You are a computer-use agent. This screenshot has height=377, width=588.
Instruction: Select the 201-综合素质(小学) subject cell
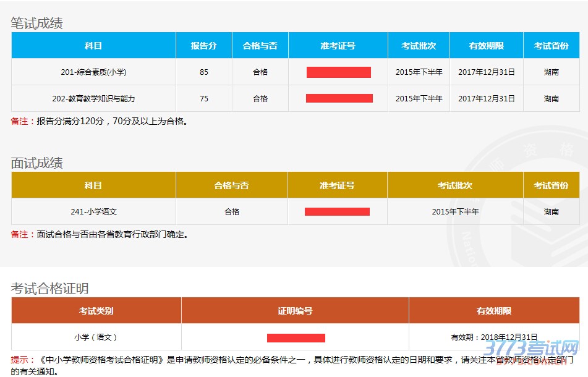click(93, 72)
